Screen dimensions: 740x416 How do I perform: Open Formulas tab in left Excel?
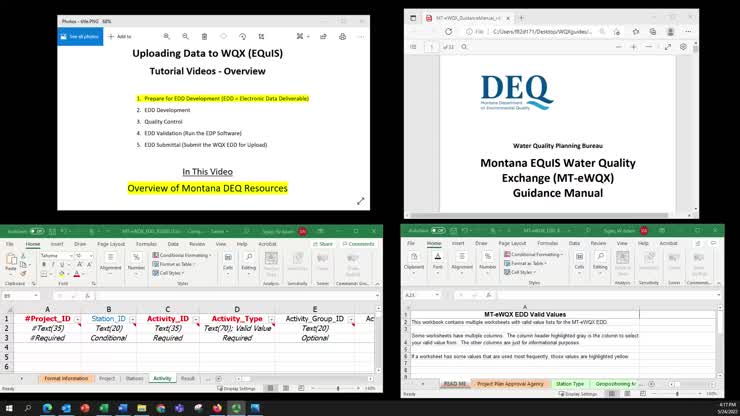pyautogui.click(x=146, y=244)
